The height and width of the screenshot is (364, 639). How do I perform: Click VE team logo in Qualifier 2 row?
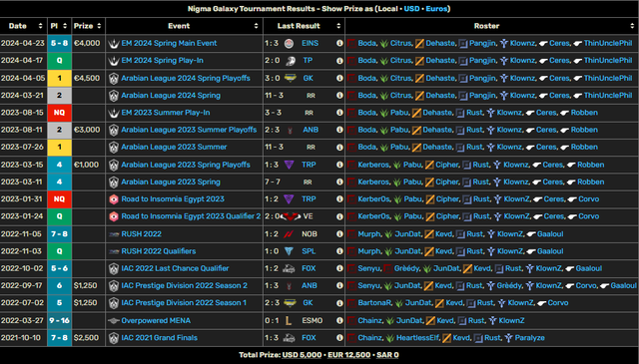point(291,216)
